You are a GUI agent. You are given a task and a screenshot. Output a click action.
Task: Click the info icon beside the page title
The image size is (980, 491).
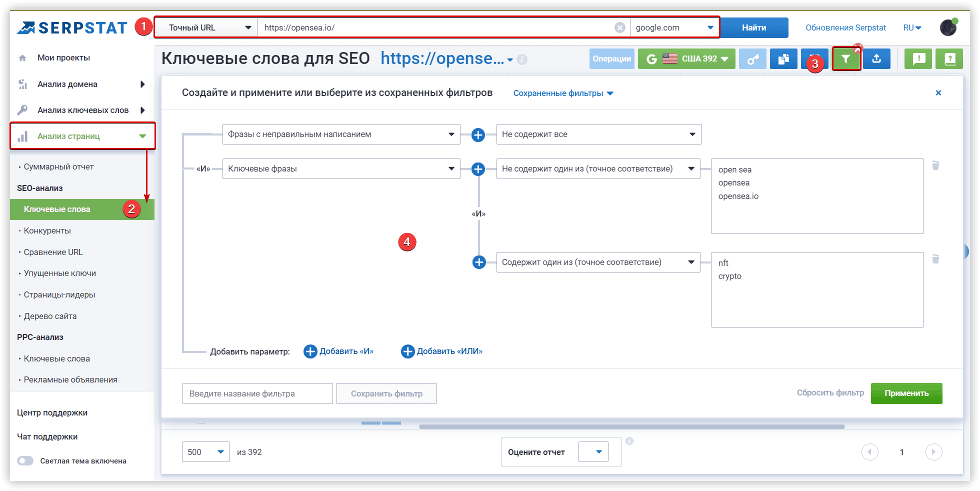point(522,59)
